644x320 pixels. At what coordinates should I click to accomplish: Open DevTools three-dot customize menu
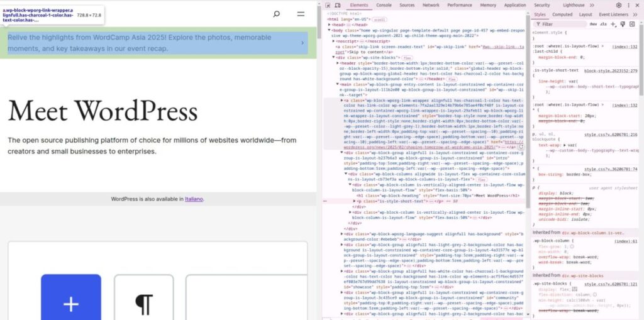pyautogui.click(x=628, y=5)
